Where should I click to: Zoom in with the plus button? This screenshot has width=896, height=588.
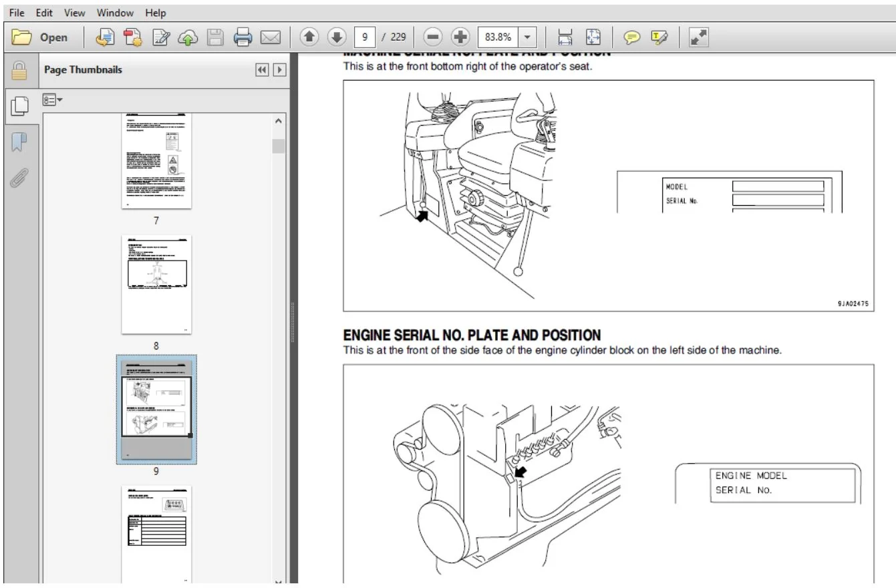pos(460,37)
